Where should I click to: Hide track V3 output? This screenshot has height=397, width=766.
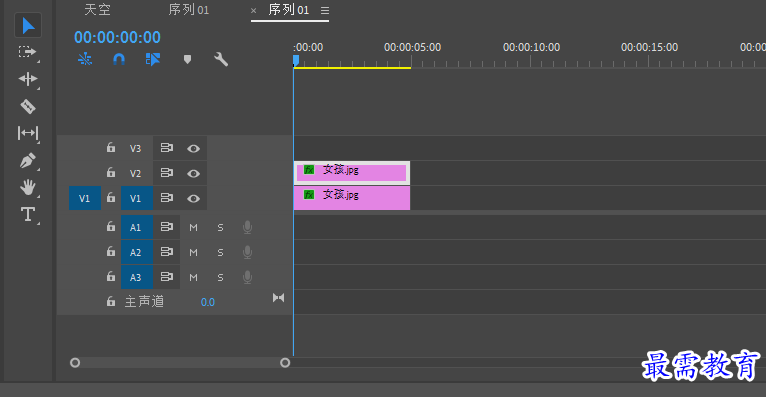point(193,148)
